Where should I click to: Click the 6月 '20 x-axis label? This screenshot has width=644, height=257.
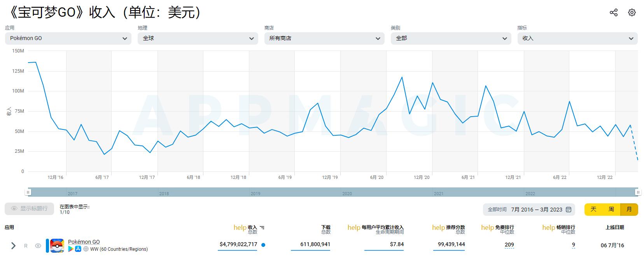pos(376,177)
